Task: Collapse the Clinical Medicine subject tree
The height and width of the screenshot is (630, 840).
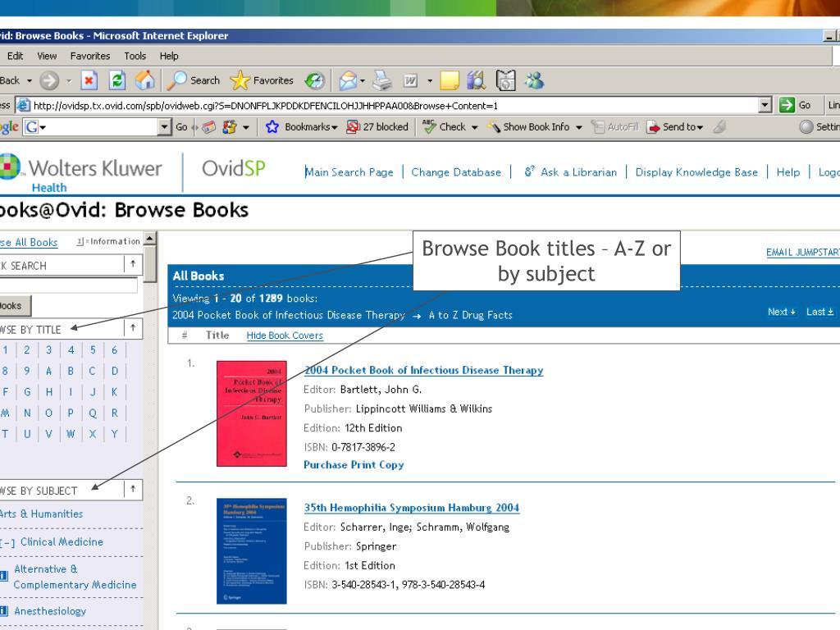Action: (x=7, y=543)
